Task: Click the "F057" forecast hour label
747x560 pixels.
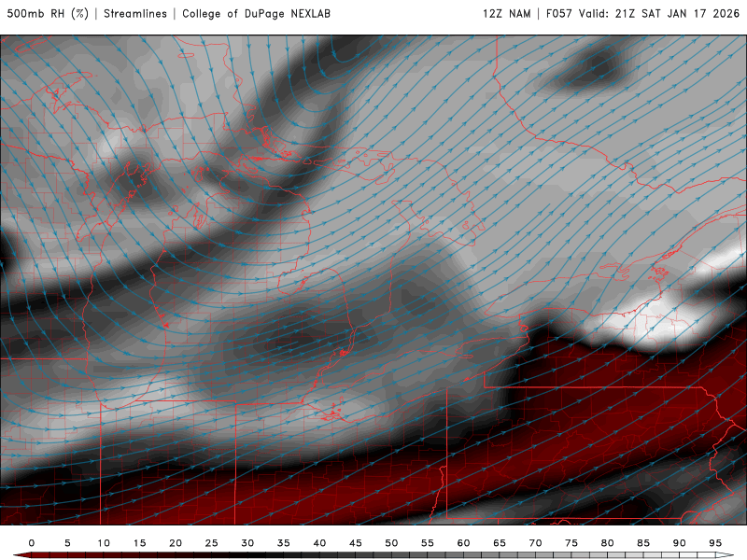Action: pos(558,14)
